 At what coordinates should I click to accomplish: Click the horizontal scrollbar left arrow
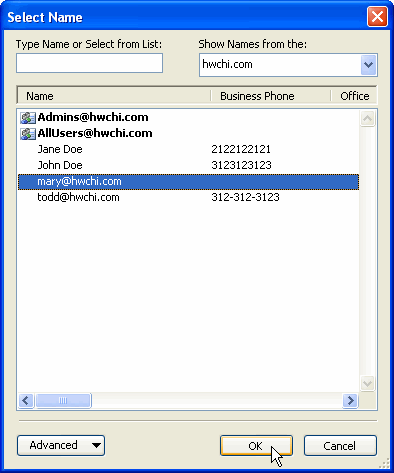[26, 400]
